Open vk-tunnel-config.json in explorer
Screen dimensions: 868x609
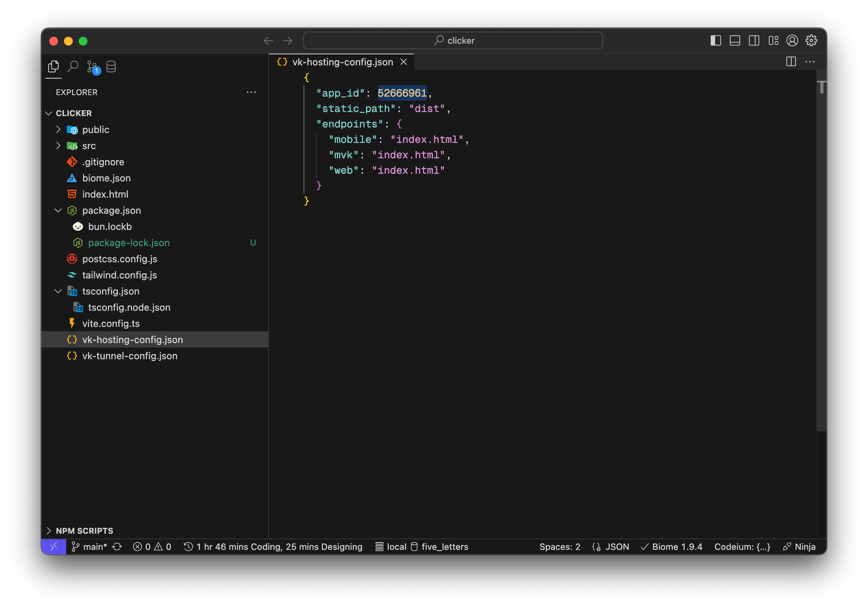[130, 356]
